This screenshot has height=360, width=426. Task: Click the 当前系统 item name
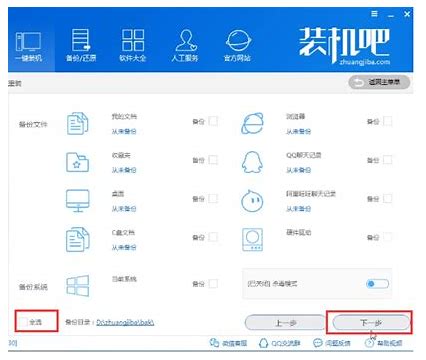pos(124,279)
